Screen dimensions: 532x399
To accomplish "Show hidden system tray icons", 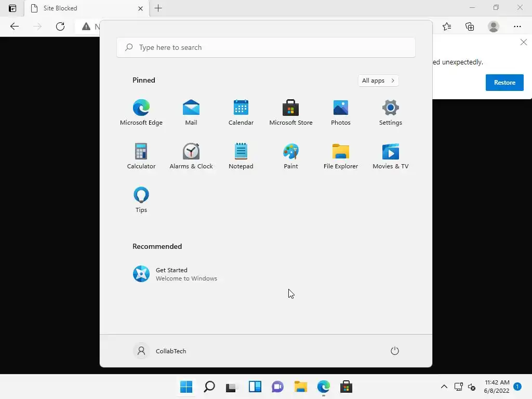I will pos(444,387).
